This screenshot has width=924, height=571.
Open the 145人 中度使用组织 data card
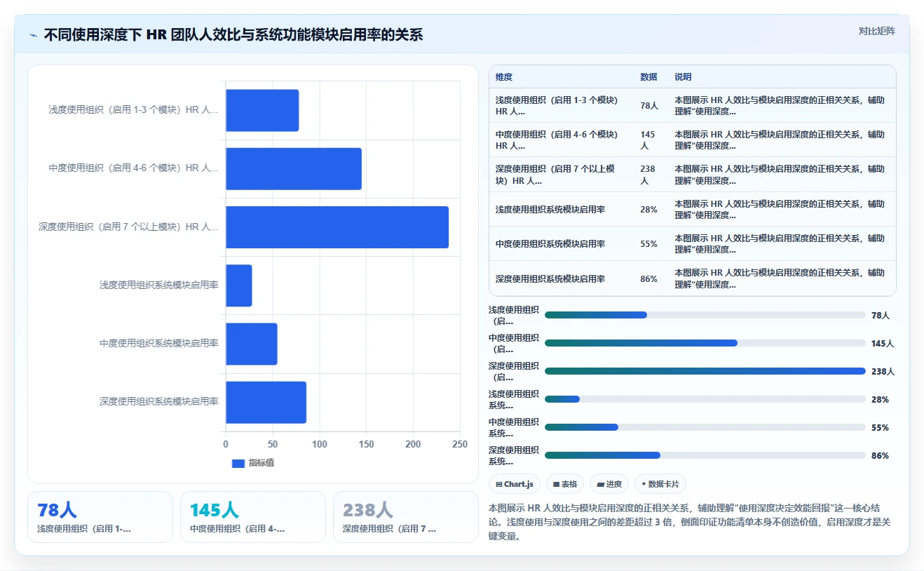[x=253, y=517]
